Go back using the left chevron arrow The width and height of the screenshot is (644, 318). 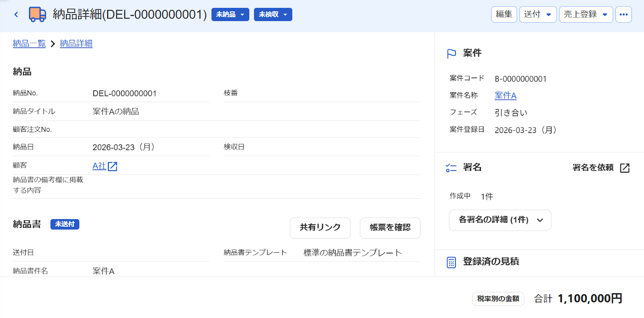coord(16,15)
